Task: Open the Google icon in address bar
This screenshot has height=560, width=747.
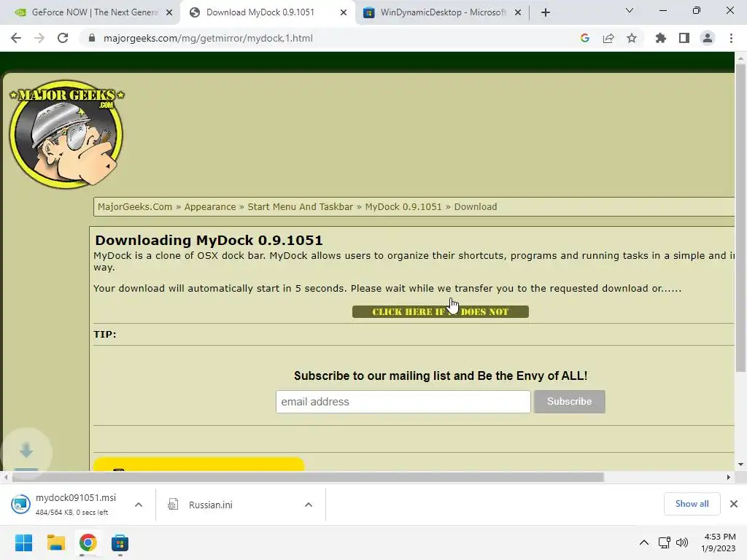Action: pos(585,38)
